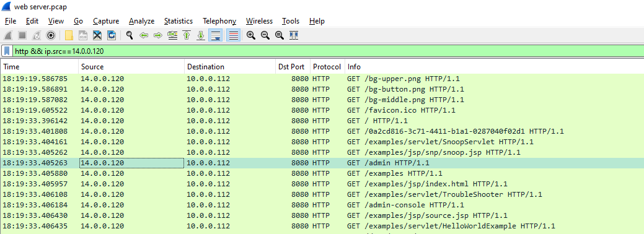Select packet GET /examples/servlet/SnoopServlet
The width and height of the screenshot is (644, 234).
click(x=322, y=142)
